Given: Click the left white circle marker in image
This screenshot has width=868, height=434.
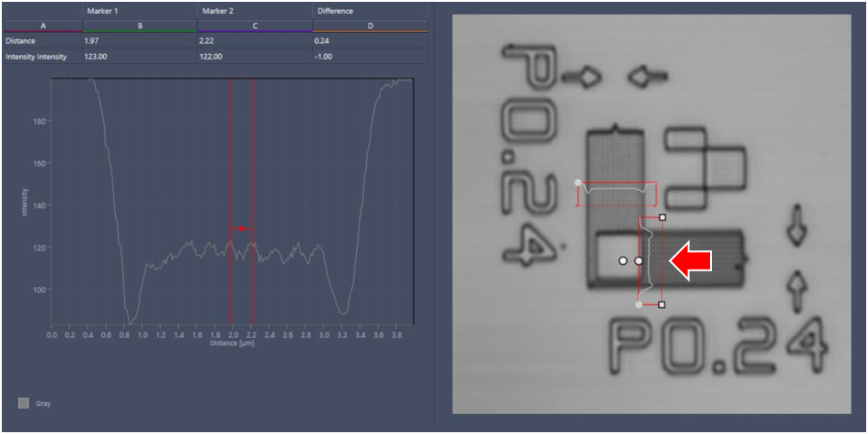Looking at the screenshot, I should coord(622,261).
